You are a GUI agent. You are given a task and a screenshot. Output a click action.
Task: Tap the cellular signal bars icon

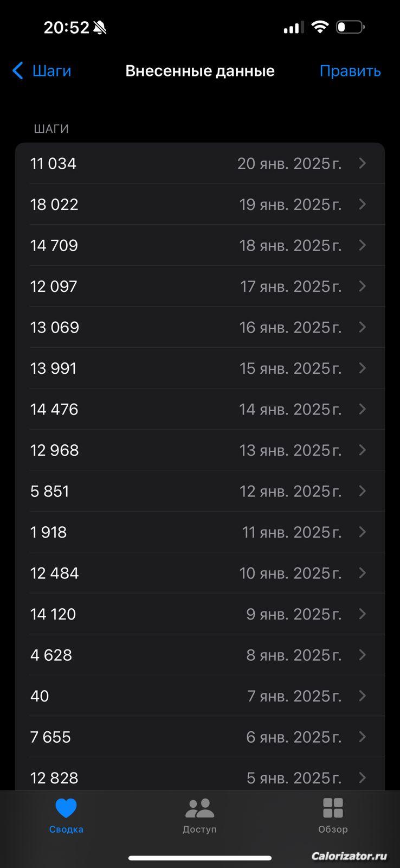point(294,27)
